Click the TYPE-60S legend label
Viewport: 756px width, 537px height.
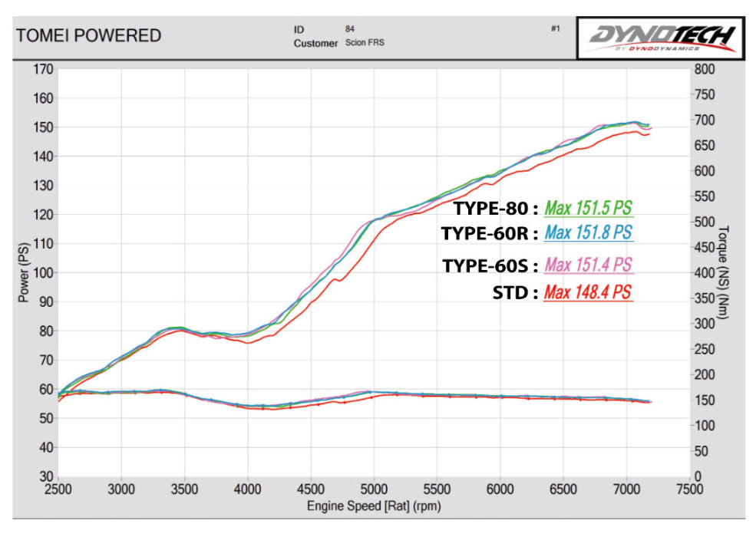(x=490, y=265)
